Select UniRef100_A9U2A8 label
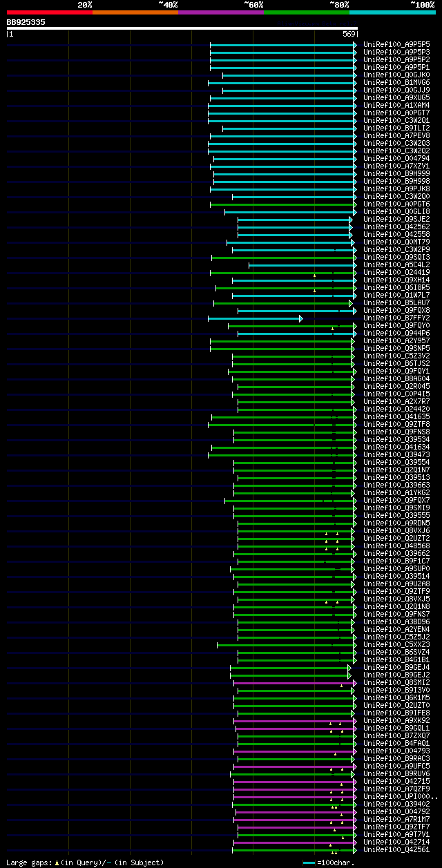 coord(396,584)
